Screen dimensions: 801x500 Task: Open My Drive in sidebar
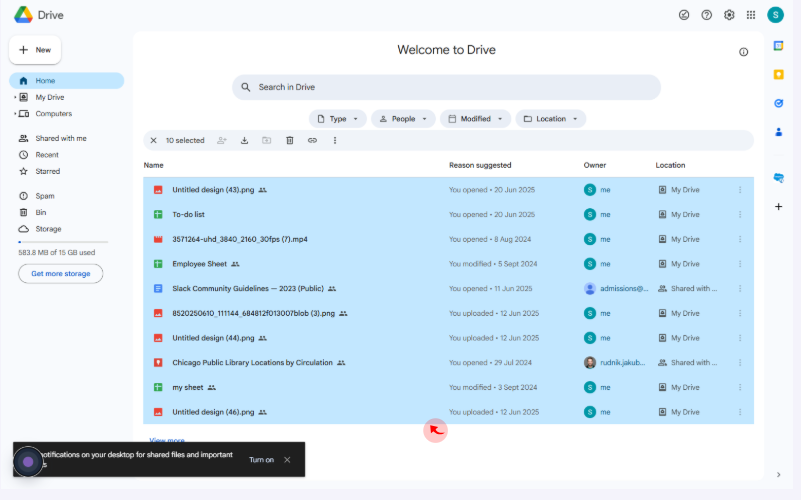50,97
